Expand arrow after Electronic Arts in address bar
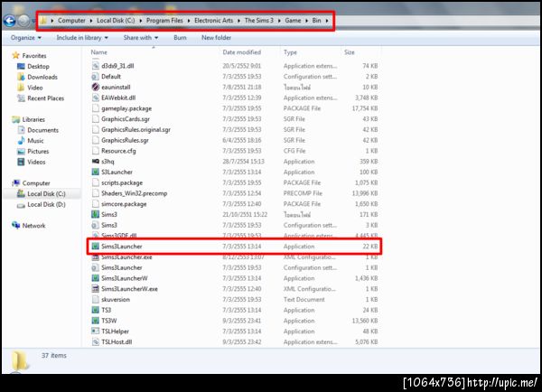This screenshot has width=542, height=392. click(238, 21)
